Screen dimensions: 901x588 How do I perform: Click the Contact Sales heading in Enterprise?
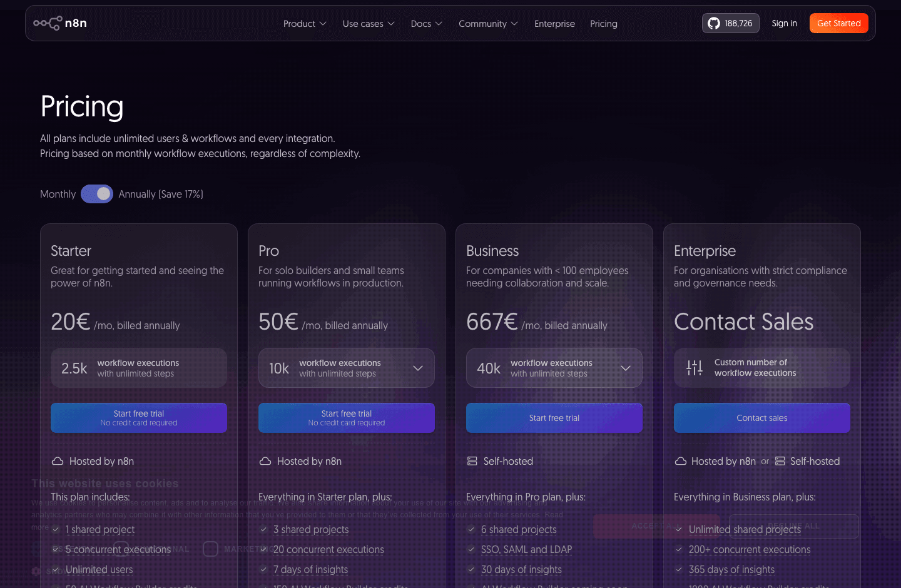[x=743, y=322]
